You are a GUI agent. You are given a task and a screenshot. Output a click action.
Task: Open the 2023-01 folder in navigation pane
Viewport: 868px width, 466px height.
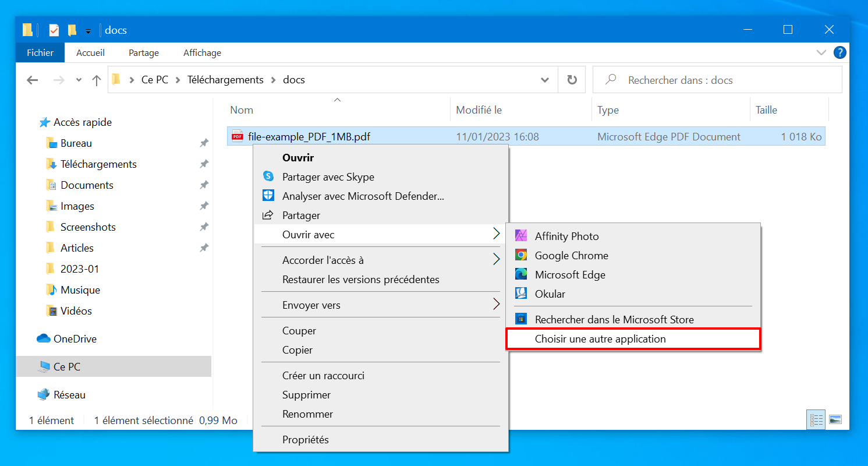point(80,269)
